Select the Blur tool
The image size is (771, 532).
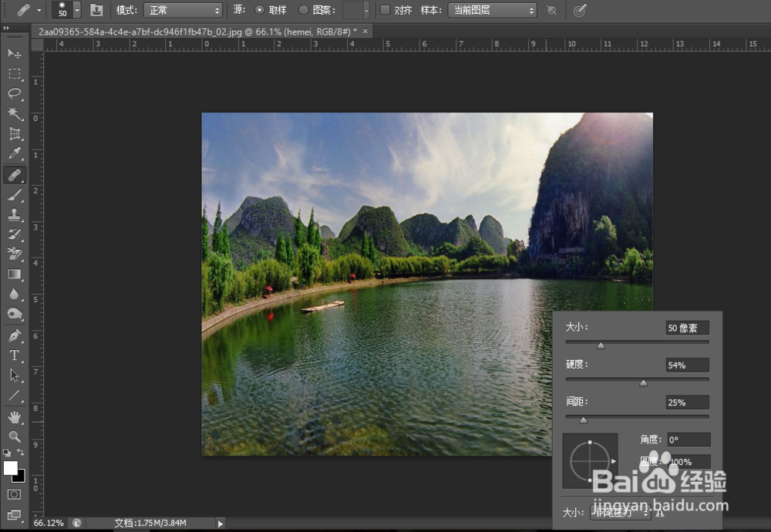click(14, 294)
